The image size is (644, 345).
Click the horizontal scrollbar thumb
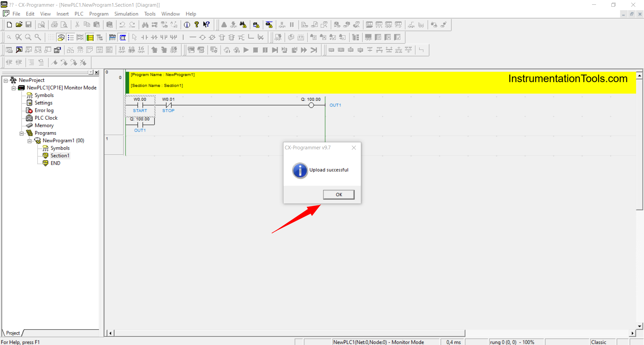[289, 333]
